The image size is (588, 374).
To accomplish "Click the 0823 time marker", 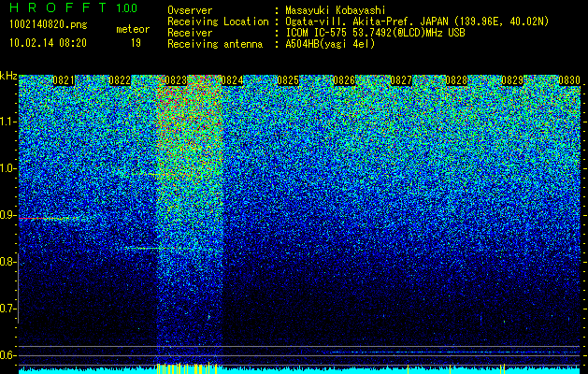I will click(x=176, y=80).
